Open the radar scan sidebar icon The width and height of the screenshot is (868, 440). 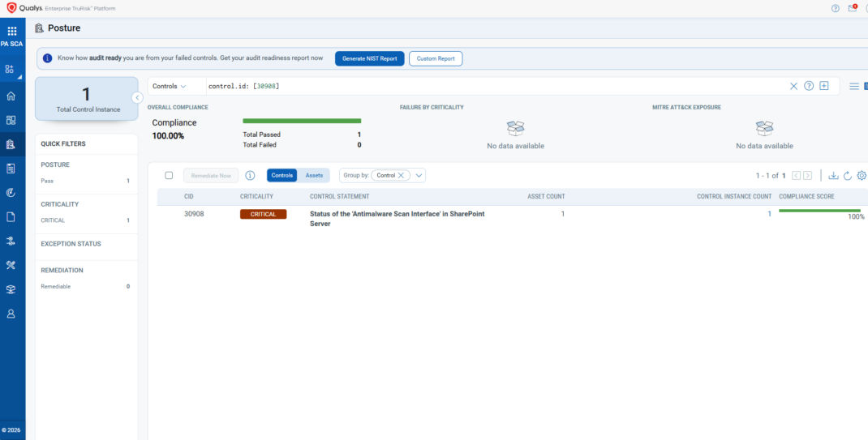11,192
